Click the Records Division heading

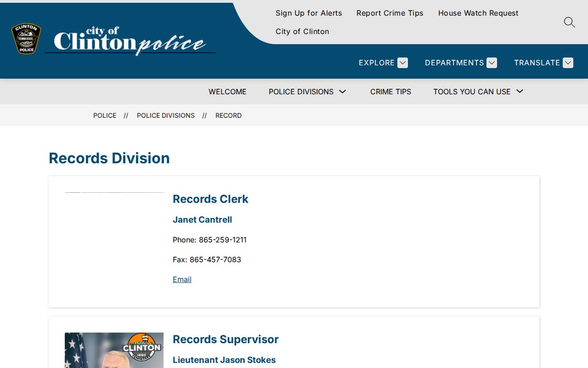[x=109, y=158]
